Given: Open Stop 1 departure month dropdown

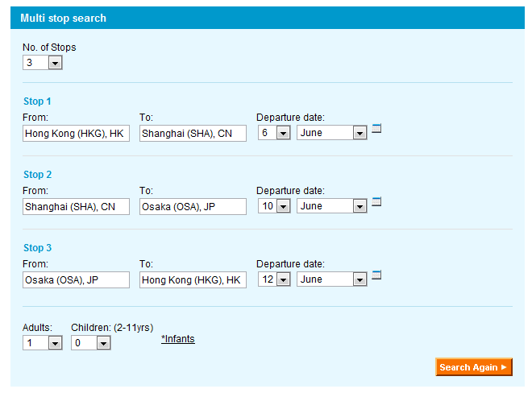Looking at the screenshot, I should (332, 134).
